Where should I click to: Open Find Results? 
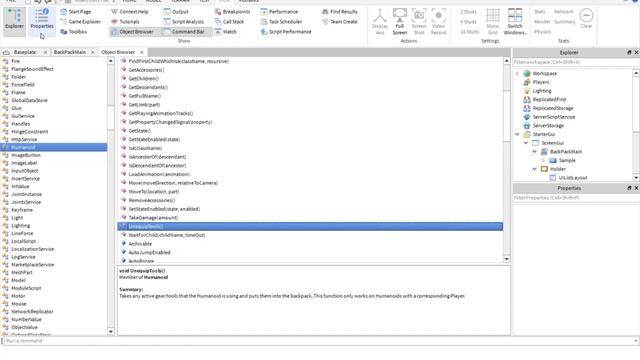coord(340,12)
